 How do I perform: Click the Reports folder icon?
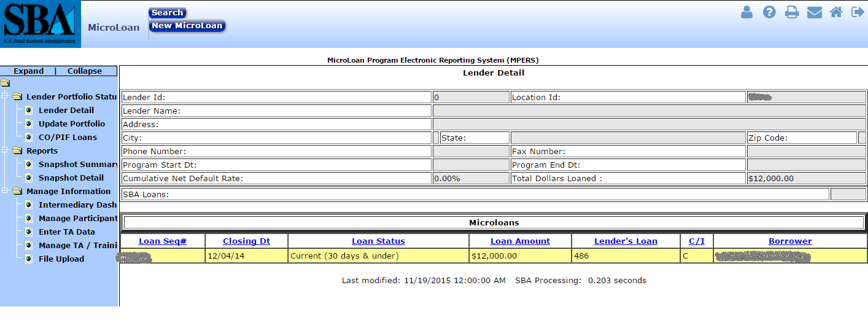pos(17,150)
